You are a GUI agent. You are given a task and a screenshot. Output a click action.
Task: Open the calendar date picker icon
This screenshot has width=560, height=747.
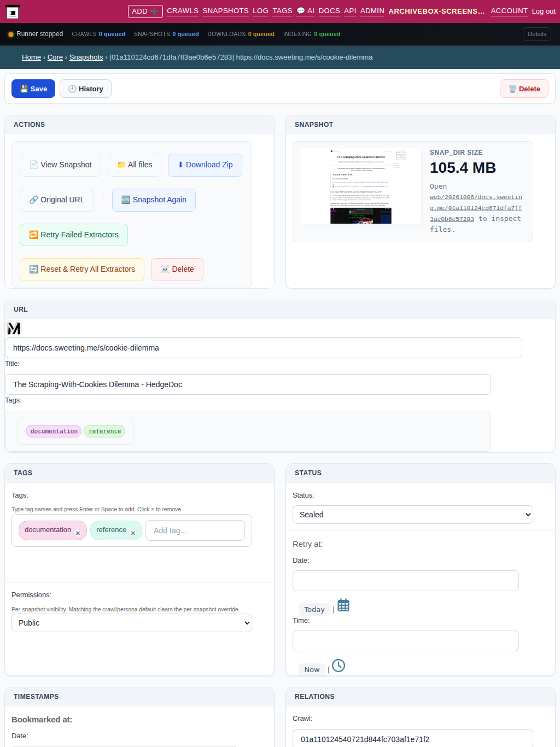pos(343,605)
